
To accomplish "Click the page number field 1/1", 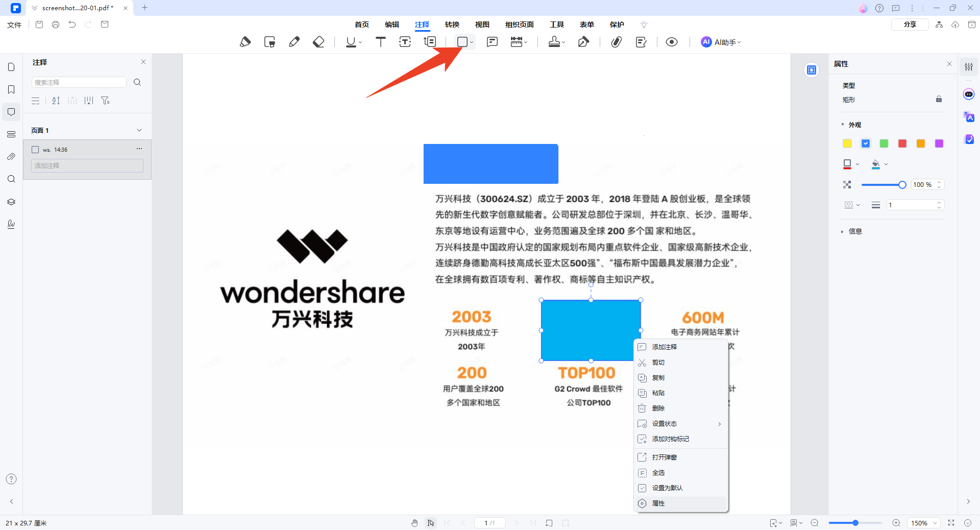I will click(x=489, y=523).
